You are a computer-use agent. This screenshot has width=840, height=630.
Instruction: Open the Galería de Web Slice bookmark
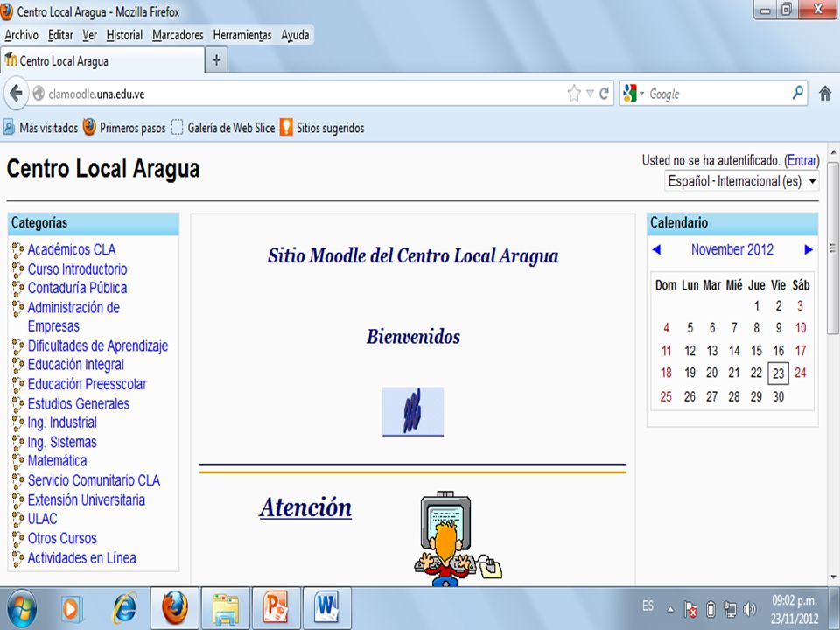[x=223, y=128]
